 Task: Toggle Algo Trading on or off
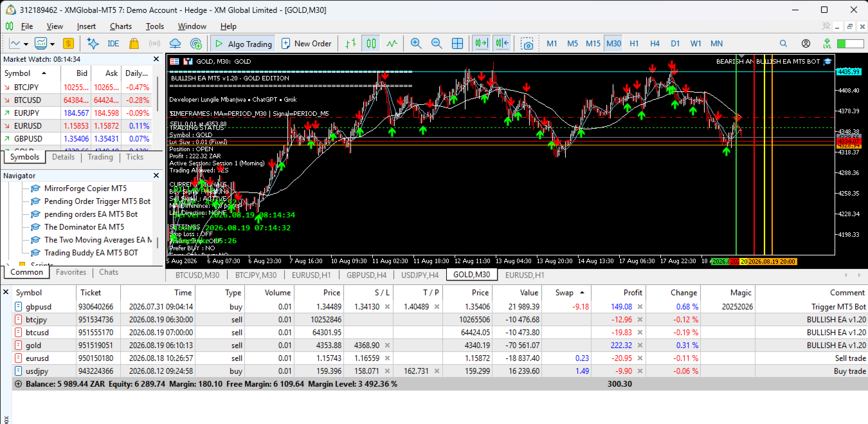coord(243,44)
